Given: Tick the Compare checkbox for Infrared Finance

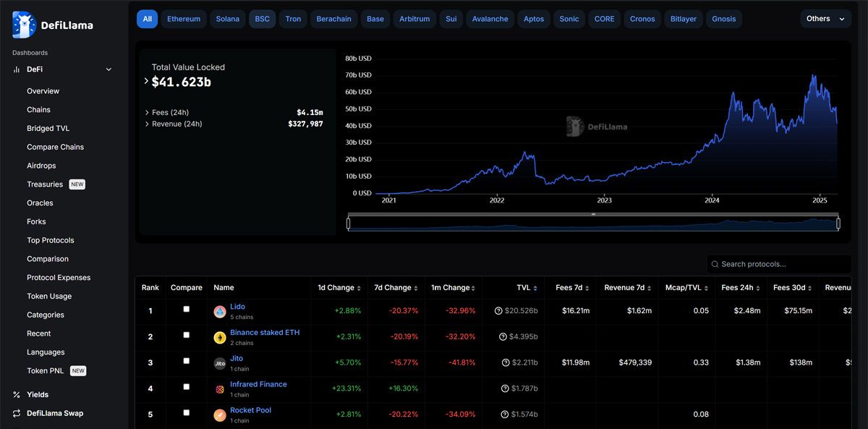Looking at the screenshot, I should [x=186, y=387].
